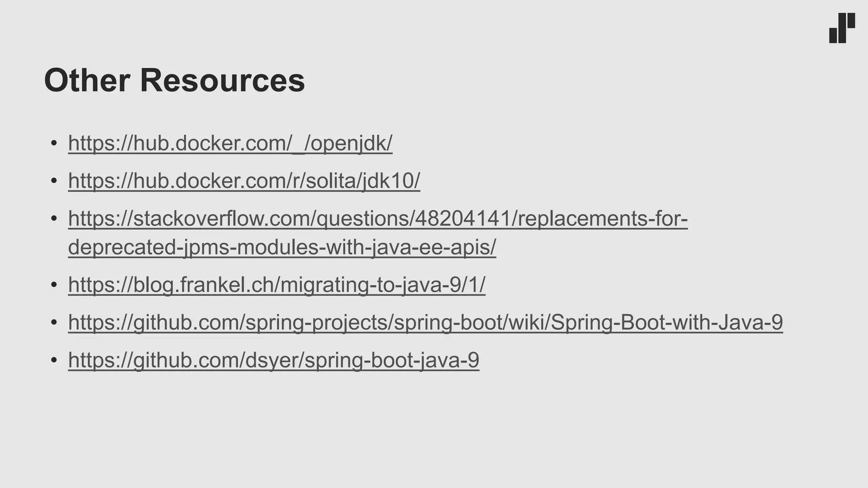Screen dimensions: 868x488
Task: Select the bullet before the openjdk link
Action: (54, 144)
